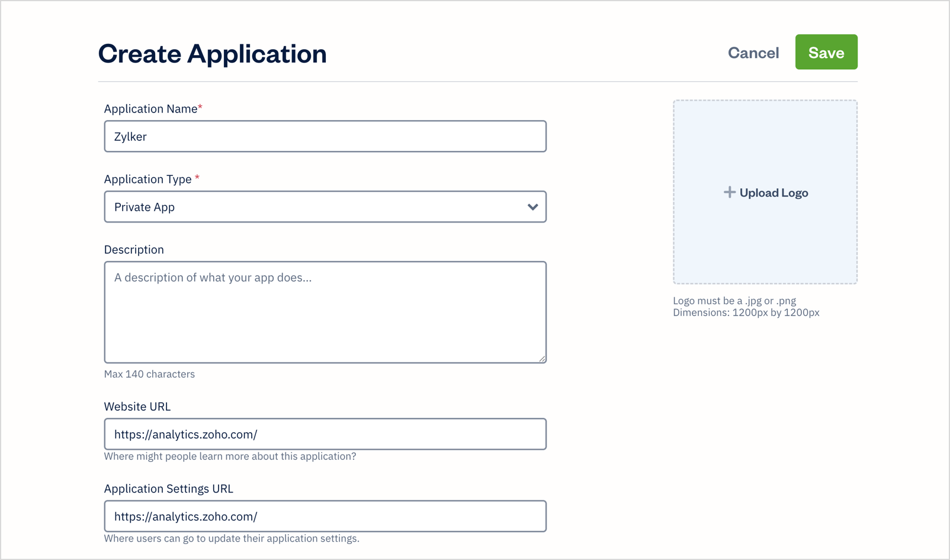Click the dashed logo upload dropzone
950x560 pixels.
click(x=765, y=237)
